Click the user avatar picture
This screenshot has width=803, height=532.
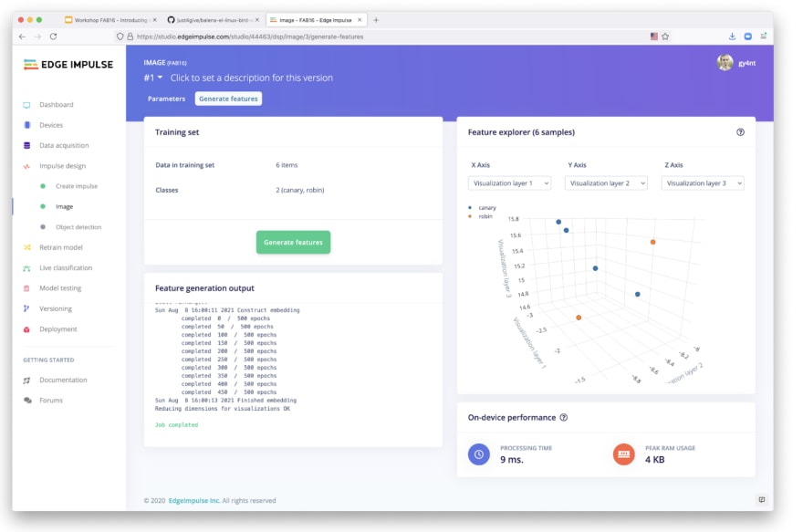click(x=725, y=62)
